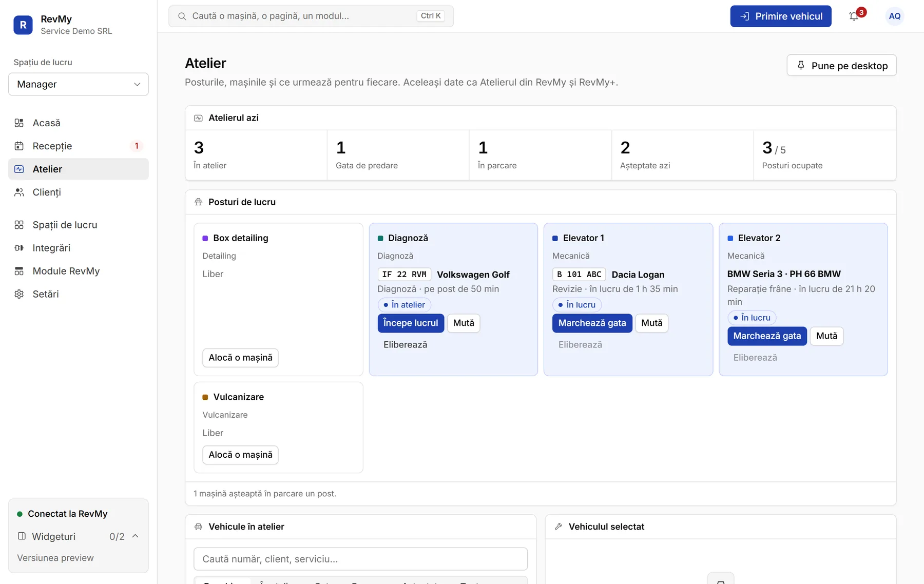Click BMW Seria 3 · PH 66 BMW text
This screenshot has width=924, height=584.
click(784, 274)
